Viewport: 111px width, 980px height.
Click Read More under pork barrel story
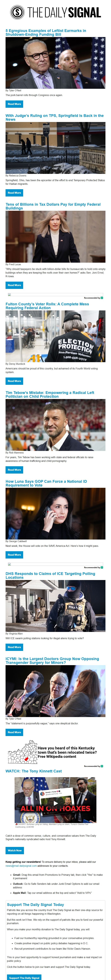pos(14,104)
